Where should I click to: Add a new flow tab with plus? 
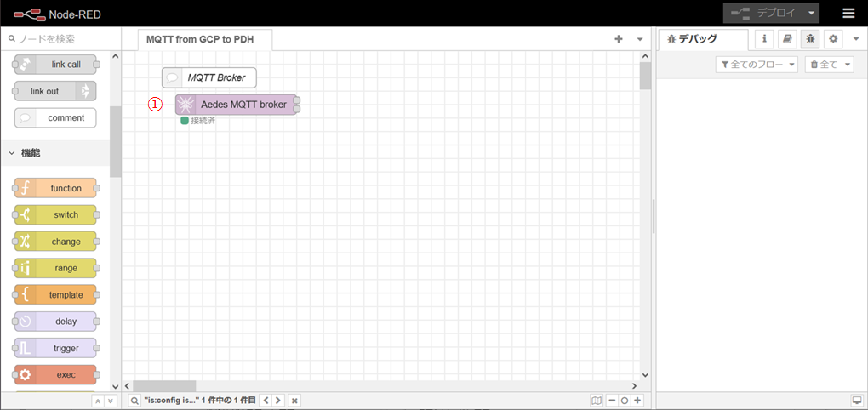pos(619,39)
